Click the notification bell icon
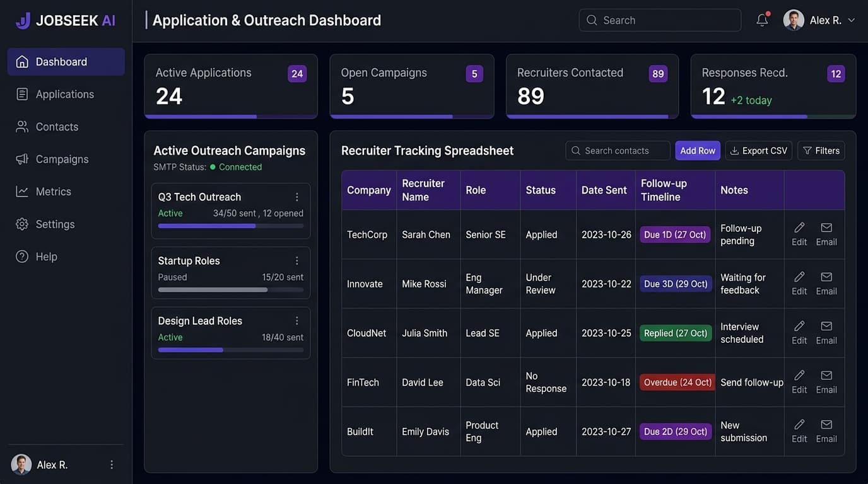 tap(762, 20)
